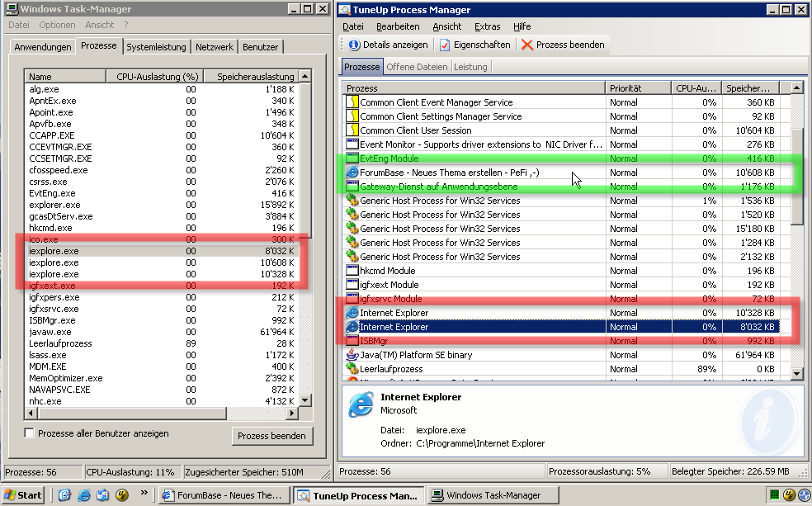This screenshot has width=812, height=506.
Task: Click the Java(TM) Platform SE binary icon
Action: (352, 354)
